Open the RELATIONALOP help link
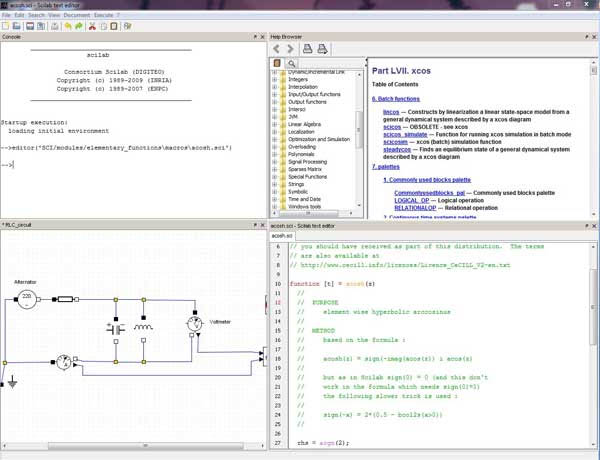Screen dimensions: 600x460 tap(415, 208)
